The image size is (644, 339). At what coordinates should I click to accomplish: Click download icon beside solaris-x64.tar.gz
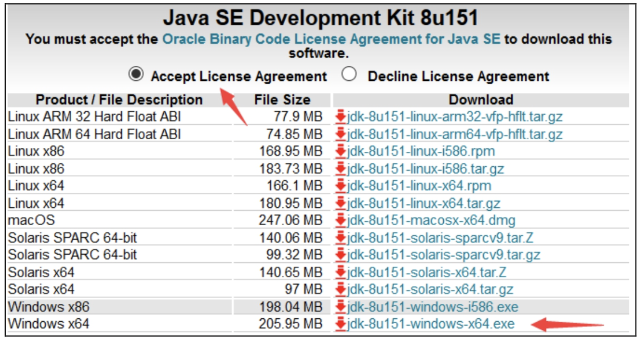click(x=341, y=289)
